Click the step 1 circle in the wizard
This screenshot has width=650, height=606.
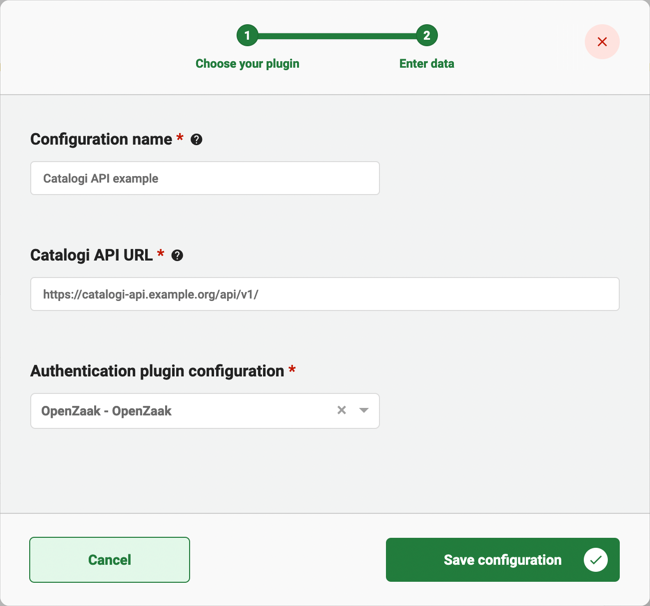tap(247, 36)
